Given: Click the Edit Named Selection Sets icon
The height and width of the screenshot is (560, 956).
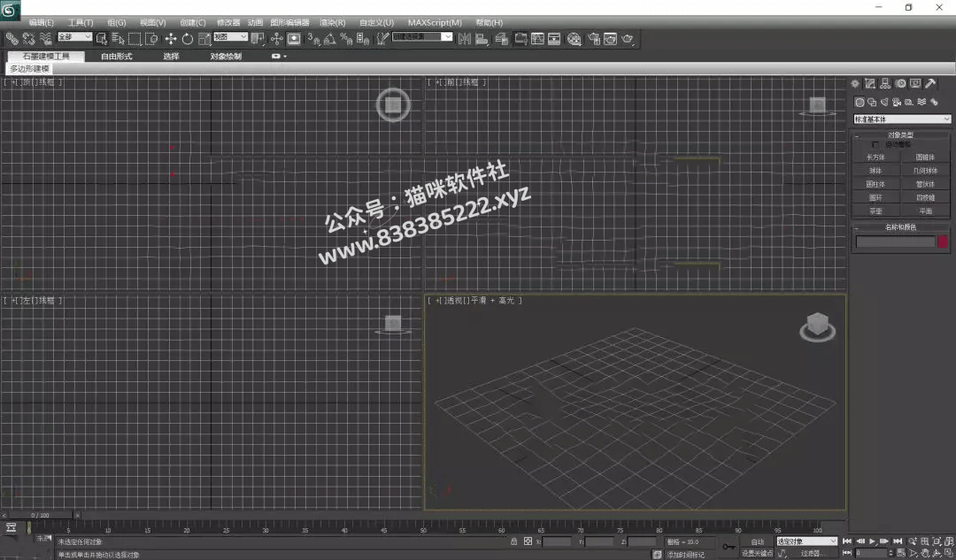Looking at the screenshot, I should (382, 39).
